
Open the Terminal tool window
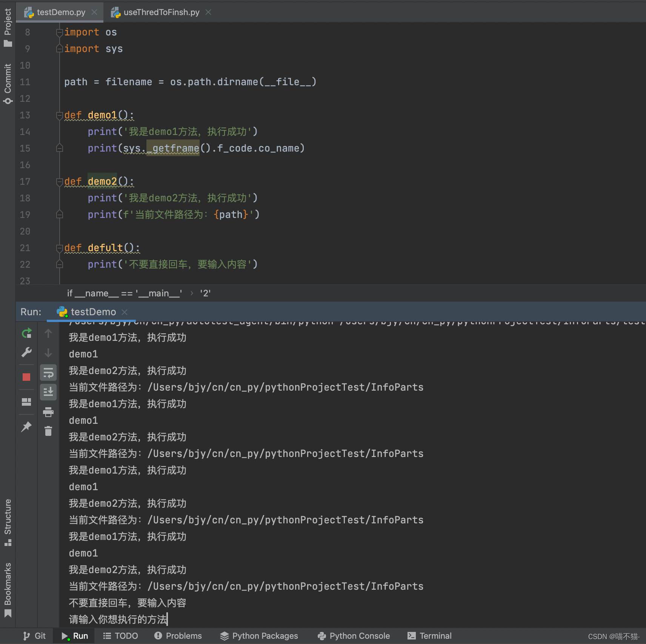(430, 636)
